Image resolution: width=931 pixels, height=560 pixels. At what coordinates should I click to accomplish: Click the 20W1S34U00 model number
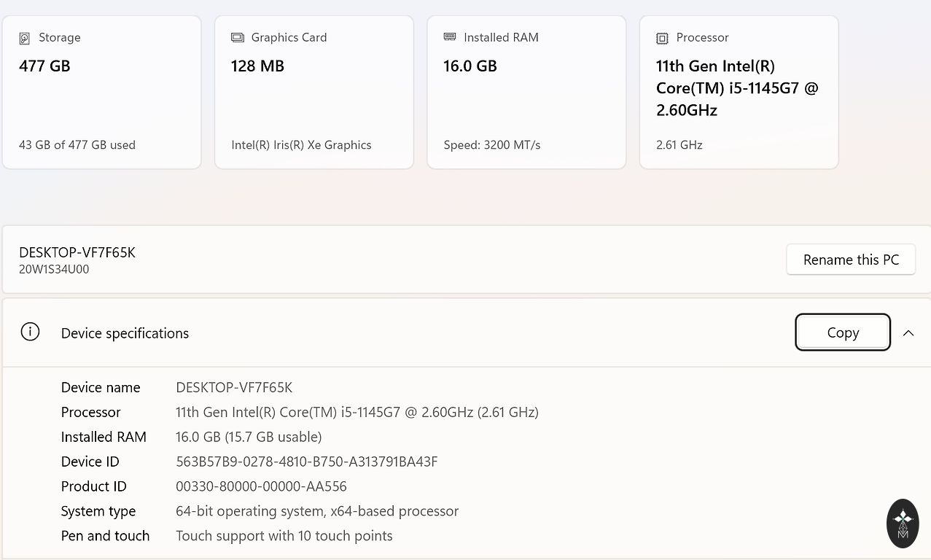[54, 269]
